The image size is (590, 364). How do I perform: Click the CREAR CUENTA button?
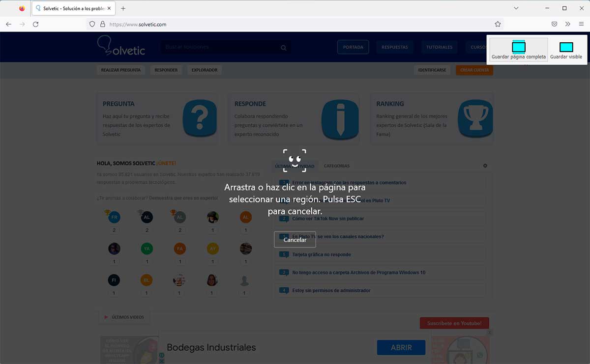point(474,70)
